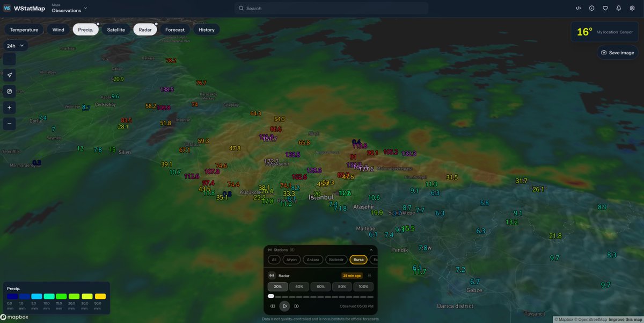The height and width of the screenshot is (323, 644).
Task: Zoom out with the minus button
Action: [x=10, y=124]
